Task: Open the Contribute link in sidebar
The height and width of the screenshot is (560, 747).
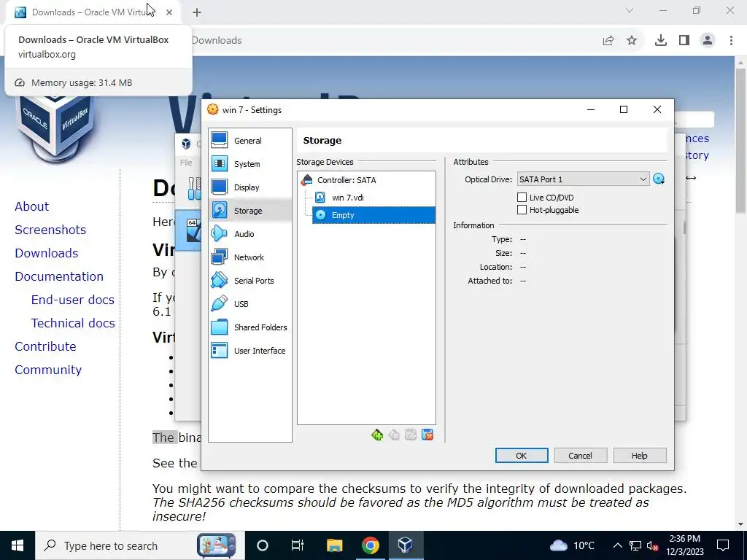Action: click(45, 346)
